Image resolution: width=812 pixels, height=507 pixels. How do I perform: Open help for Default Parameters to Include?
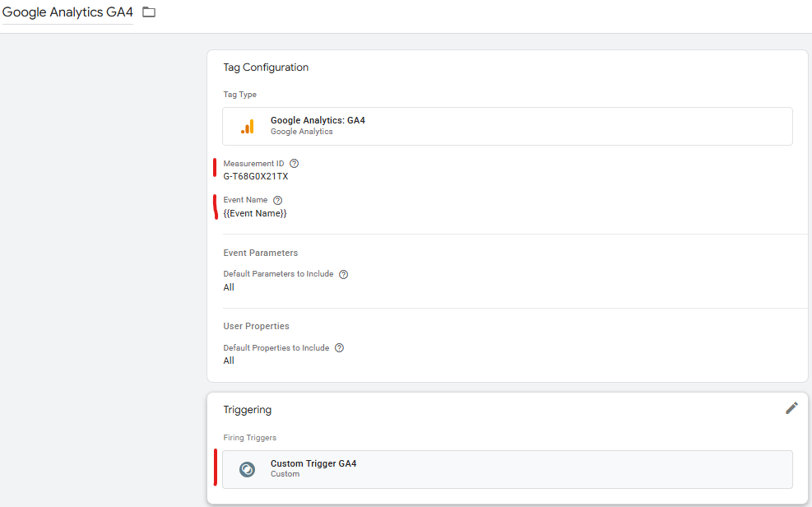343,274
